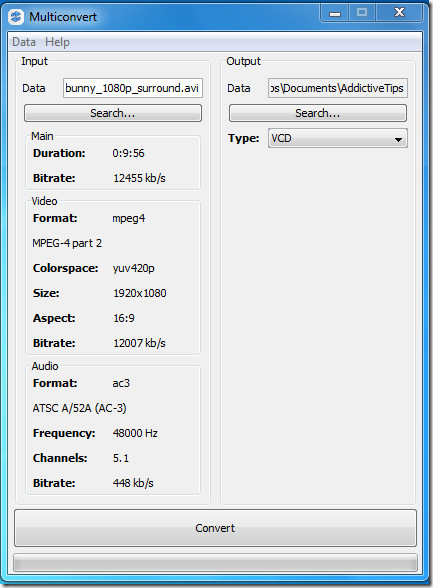Click the MPEG-4 part 2 description
433x588 pixels.
pos(67,243)
